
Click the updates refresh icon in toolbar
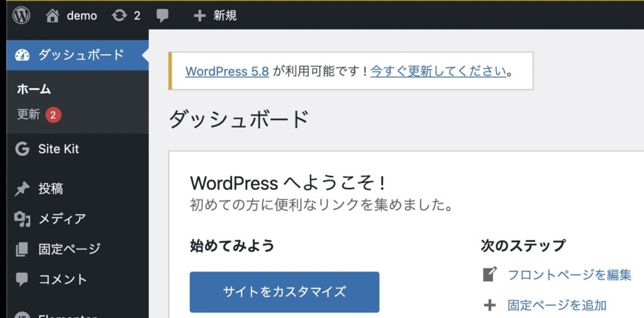click(x=119, y=16)
